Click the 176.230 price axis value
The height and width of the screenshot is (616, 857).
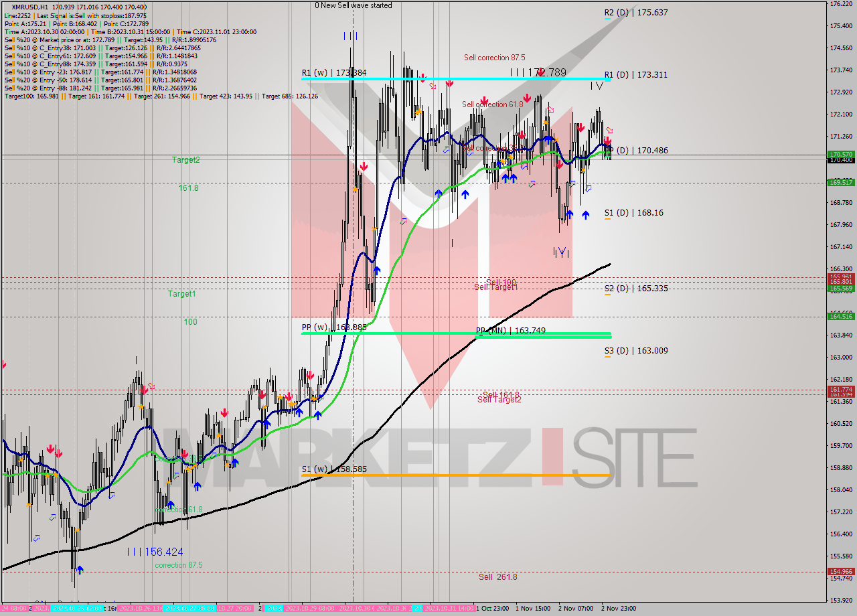coord(841,4)
